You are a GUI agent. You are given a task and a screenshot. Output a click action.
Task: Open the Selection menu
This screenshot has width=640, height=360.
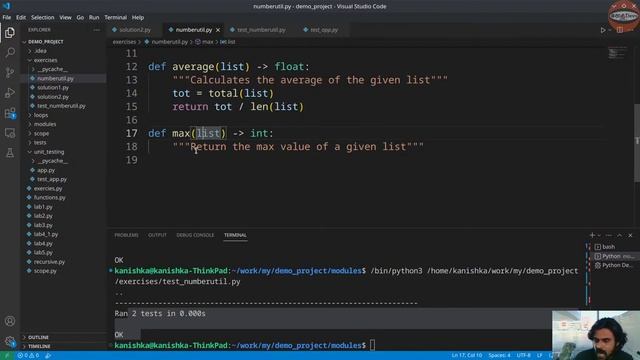coord(42,18)
